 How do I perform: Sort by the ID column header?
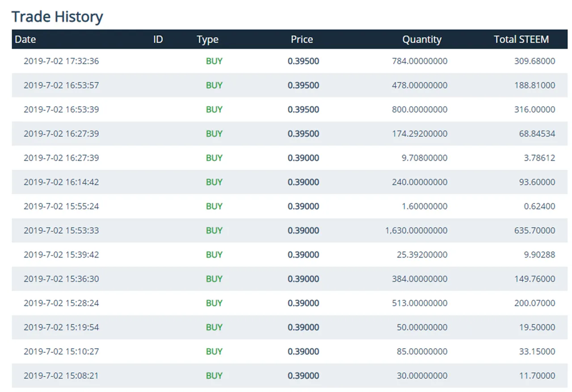pyautogui.click(x=158, y=39)
